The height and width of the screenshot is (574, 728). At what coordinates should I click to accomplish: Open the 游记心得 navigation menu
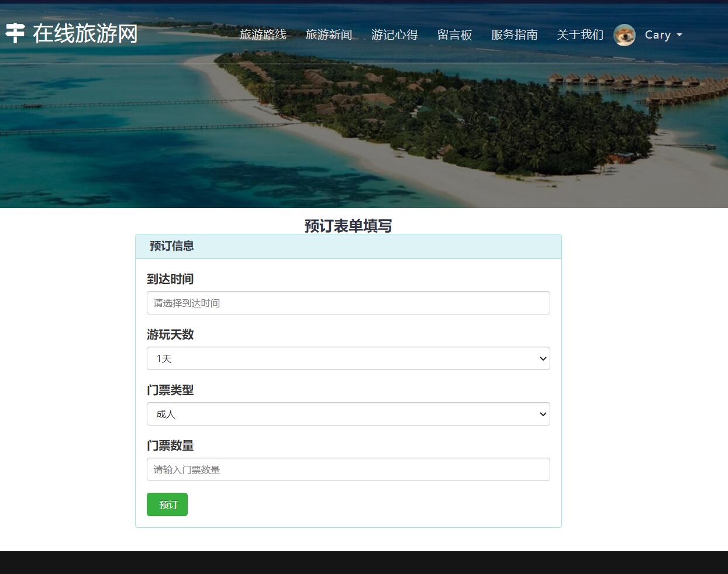coord(395,34)
